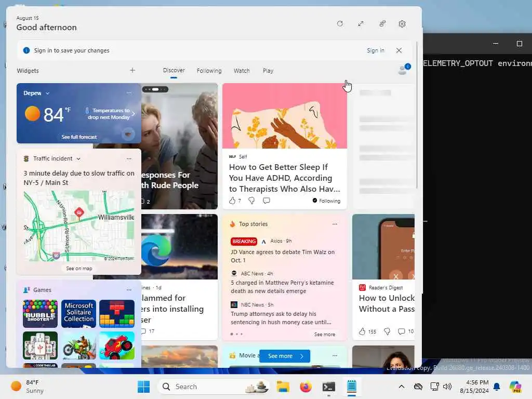Expand widgets board to full view

tap(361, 24)
